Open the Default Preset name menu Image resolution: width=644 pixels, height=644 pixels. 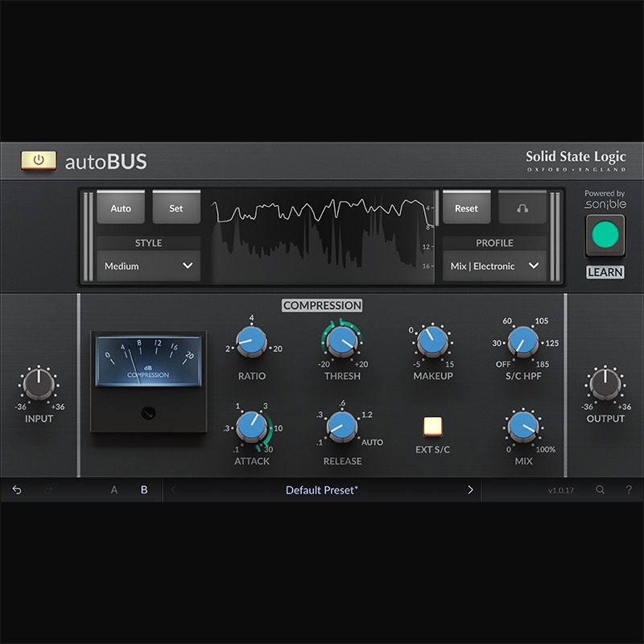point(321,490)
